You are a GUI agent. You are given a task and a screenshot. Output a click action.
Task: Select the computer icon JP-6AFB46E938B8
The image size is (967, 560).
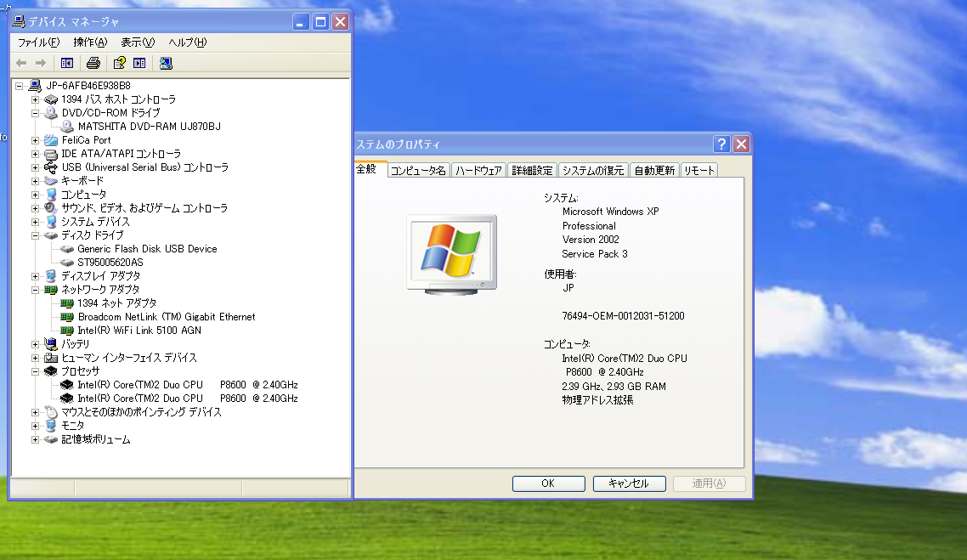[35, 86]
